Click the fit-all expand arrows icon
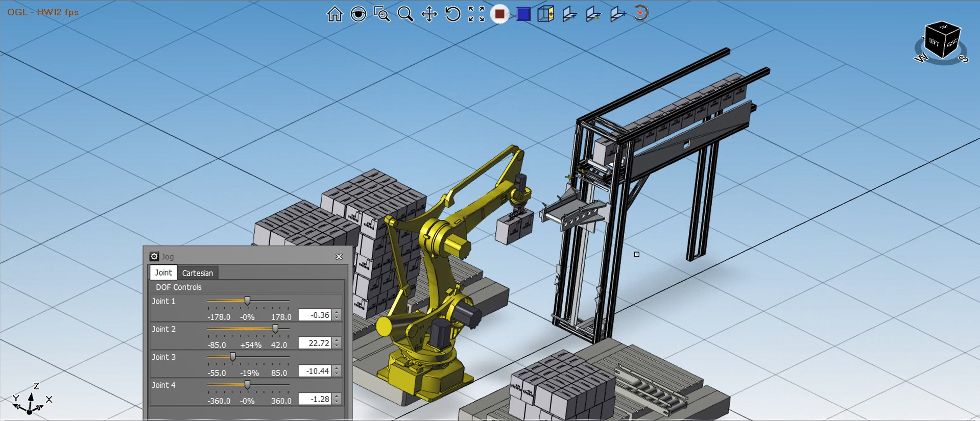The image size is (980, 421). [x=476, y=14]
